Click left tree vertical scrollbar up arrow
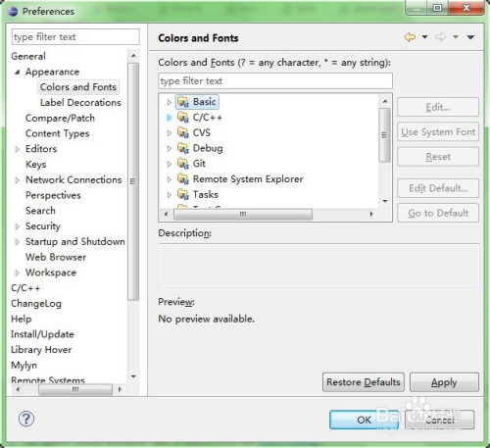490x448 pixels. 133,56
